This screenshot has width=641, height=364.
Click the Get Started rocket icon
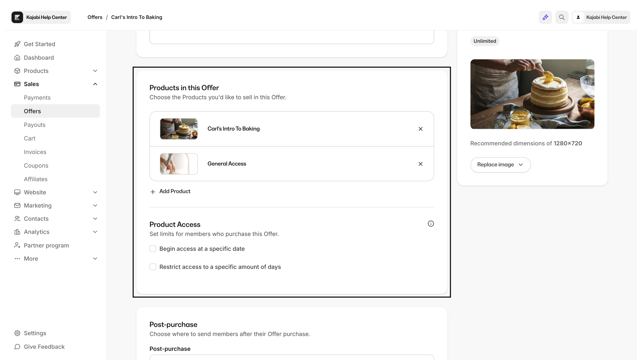pyautogui.click(x=17, y=44)
